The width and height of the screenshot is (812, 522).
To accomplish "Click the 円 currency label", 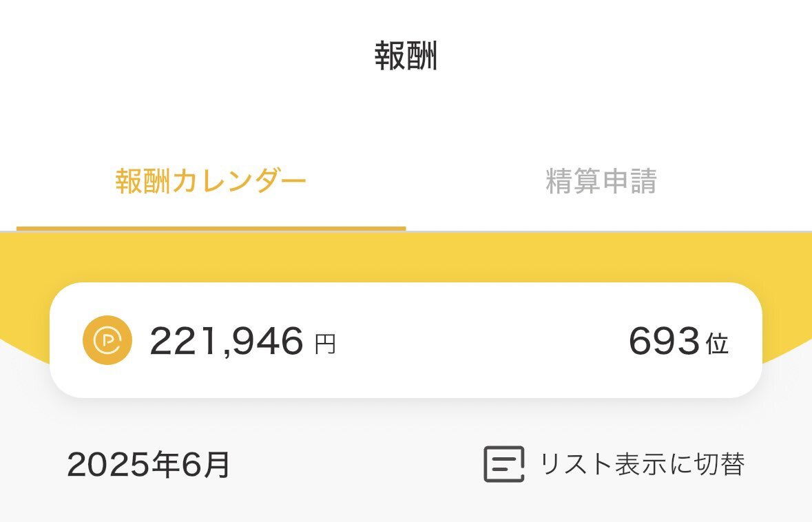I will click(x=325, y=344).
